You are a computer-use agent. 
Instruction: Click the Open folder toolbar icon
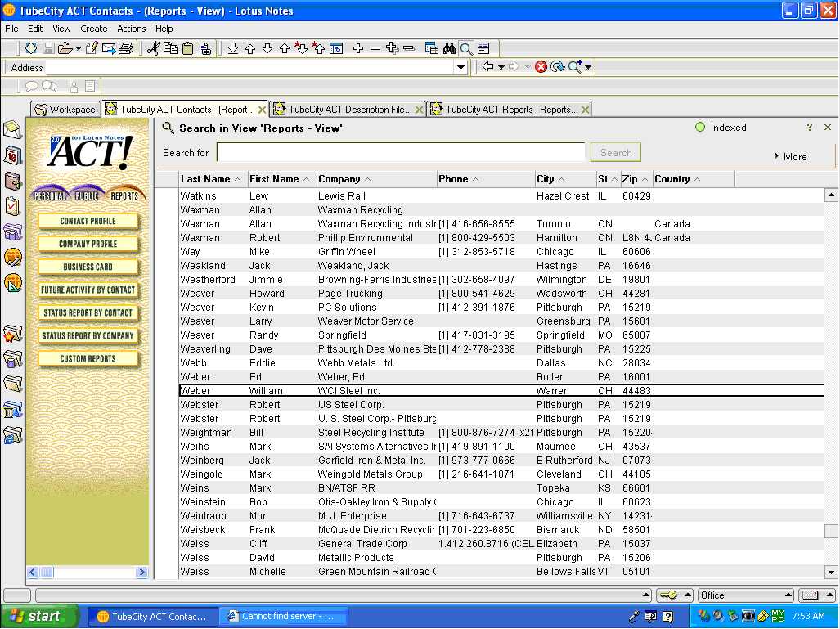65,49
